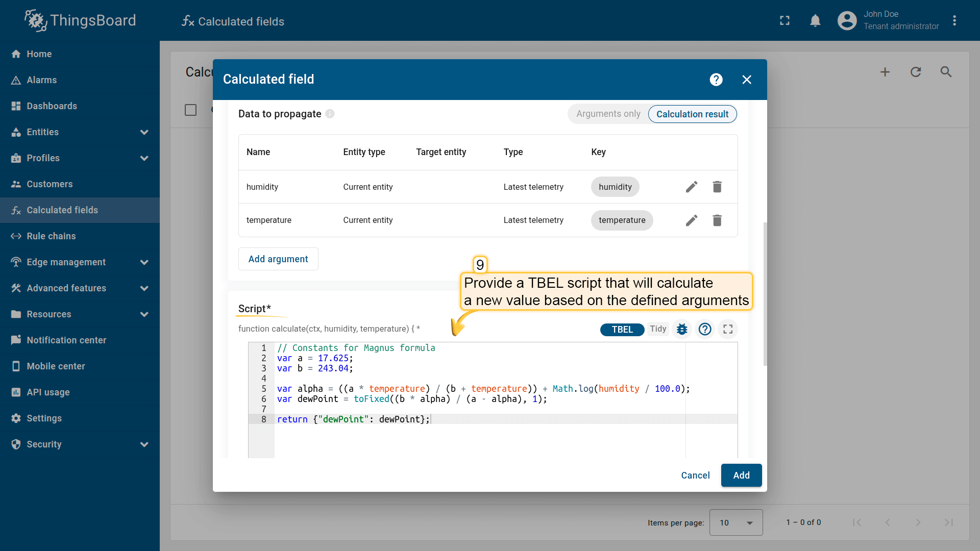Click the dialog vertical scrollbar
Viewport: 980px width, 551px height.
pos(765,293)
